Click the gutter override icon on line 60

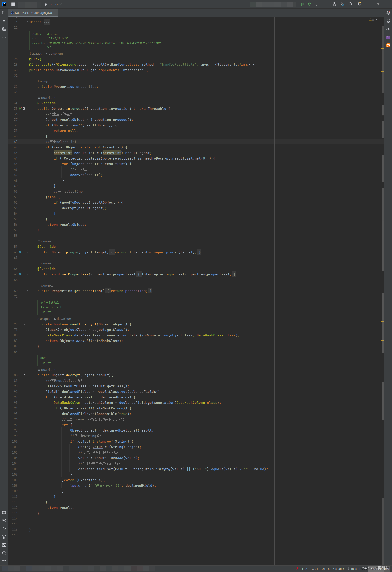(x=20, y=252)
